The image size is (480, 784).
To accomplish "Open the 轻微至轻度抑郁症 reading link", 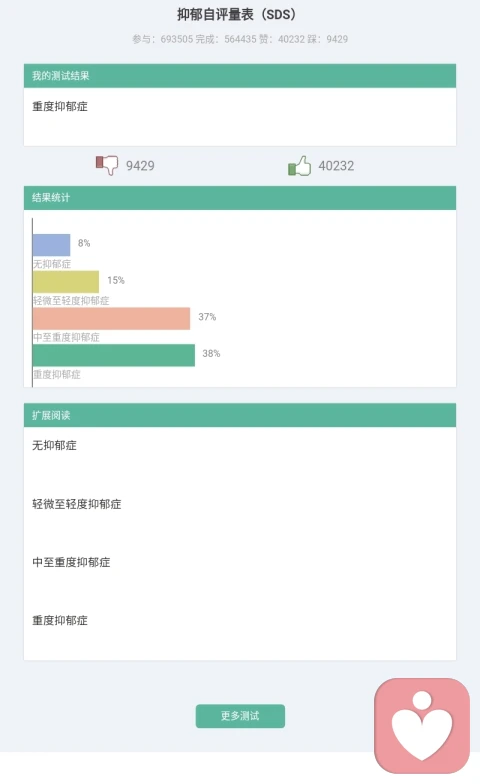I will pyautogui.click(x=76, y=504).
